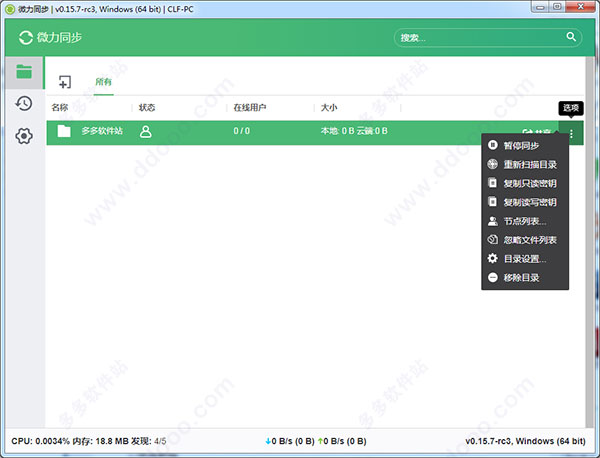Open 忽略文件列表 from the menu
This screenshot has width=600, height=458.
point(525,240)
